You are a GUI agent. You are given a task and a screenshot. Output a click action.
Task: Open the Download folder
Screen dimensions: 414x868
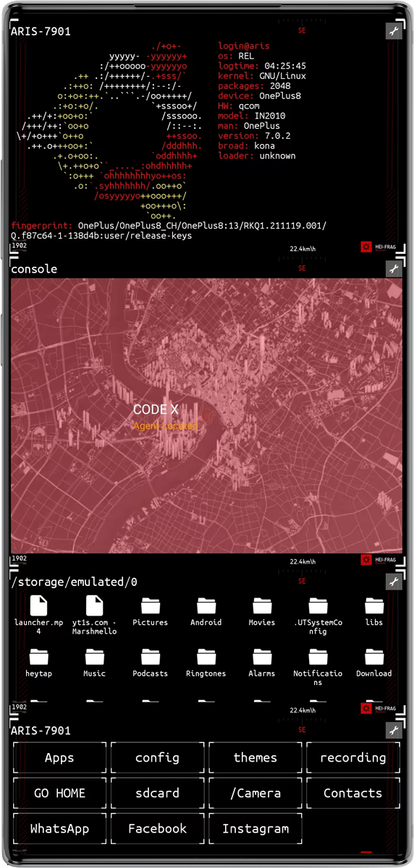(x=374, y=663)
